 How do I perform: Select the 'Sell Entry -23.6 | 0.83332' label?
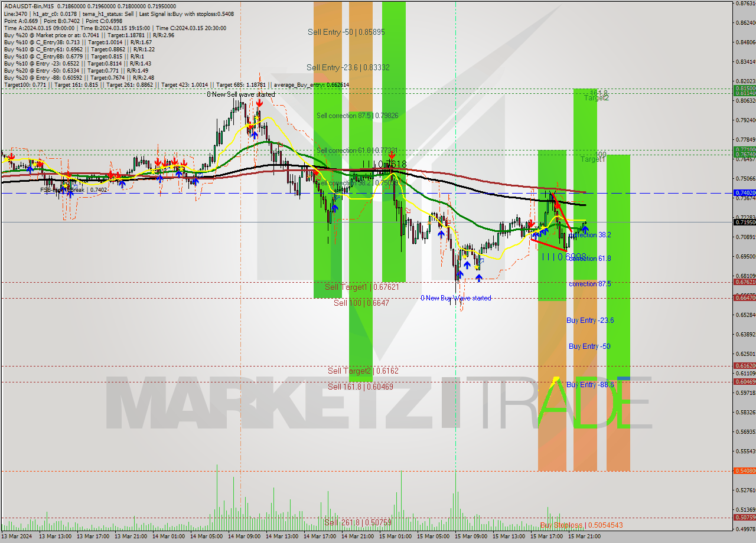348,67
